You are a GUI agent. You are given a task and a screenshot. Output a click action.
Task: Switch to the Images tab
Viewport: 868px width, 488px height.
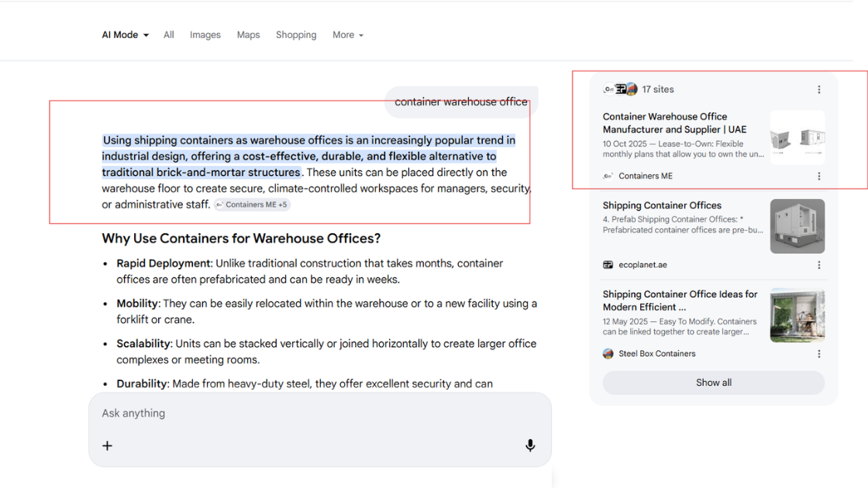click(x=205, y=35)
